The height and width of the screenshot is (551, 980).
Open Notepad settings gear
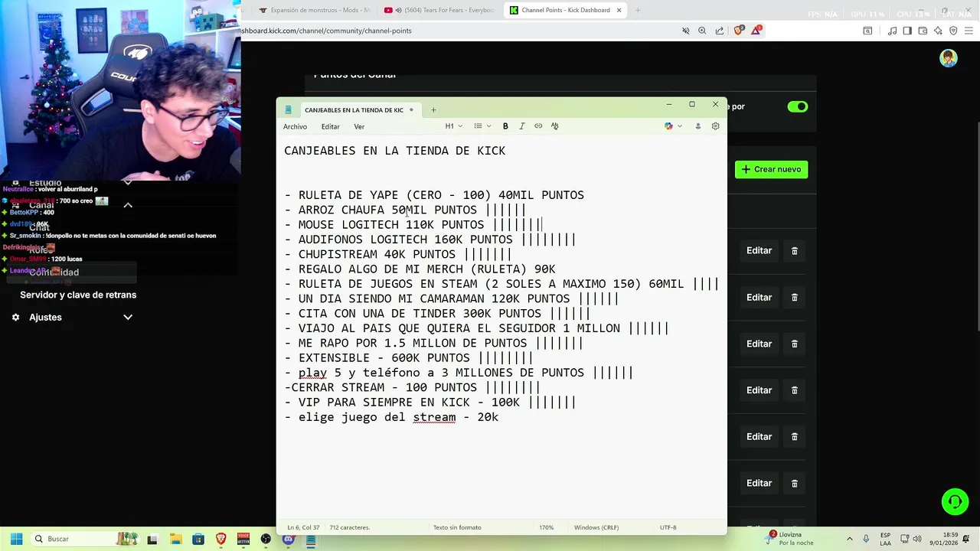716,126
